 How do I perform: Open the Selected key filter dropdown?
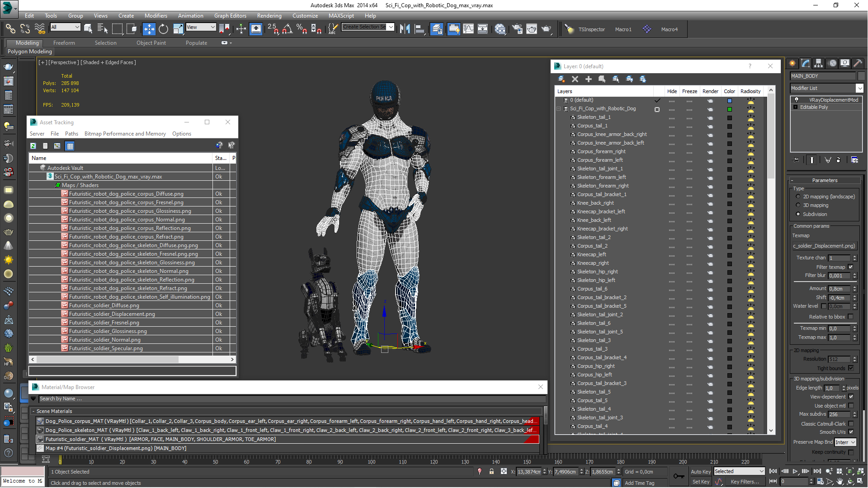click(x=739, y=471)
